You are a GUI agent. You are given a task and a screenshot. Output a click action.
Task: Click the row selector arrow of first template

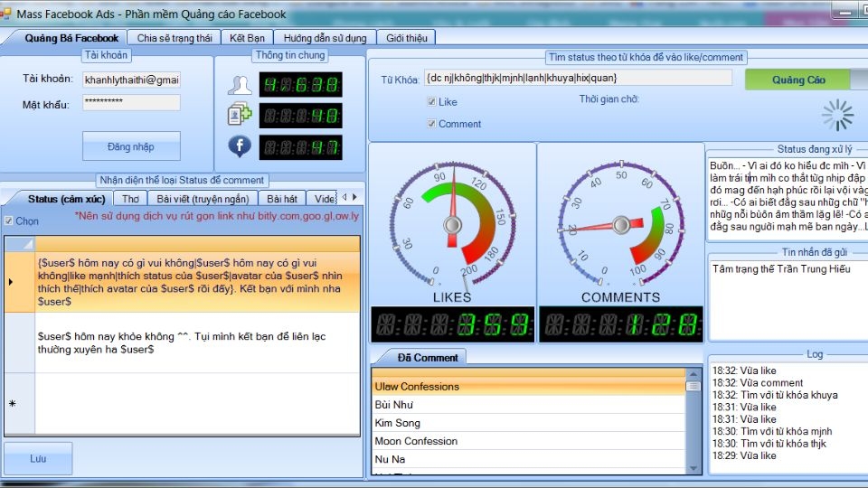11,282
